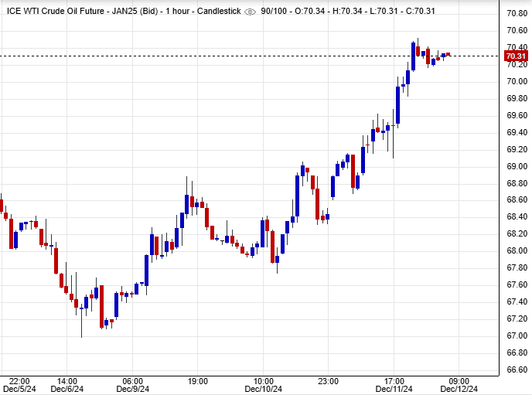Click the 70.80 price axis label
The width and height of the screenshot is (532, 395).
pyautogui.click(x=516, y=14)
